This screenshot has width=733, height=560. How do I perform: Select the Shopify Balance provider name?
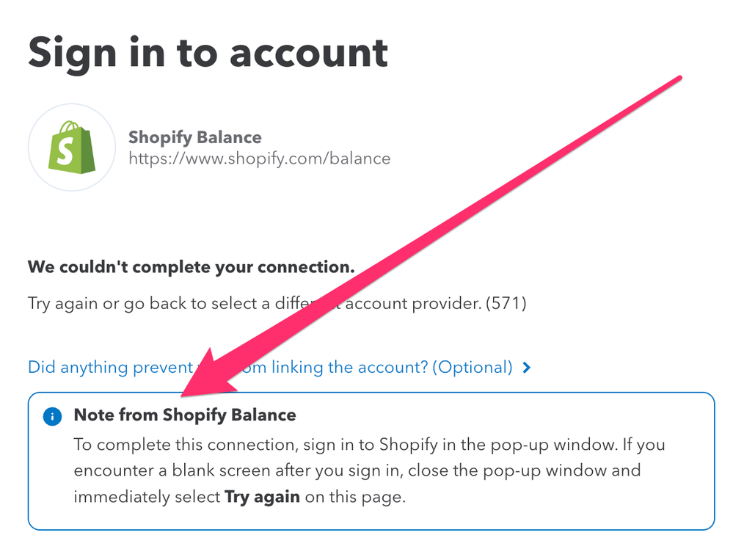tap(194, 137)
